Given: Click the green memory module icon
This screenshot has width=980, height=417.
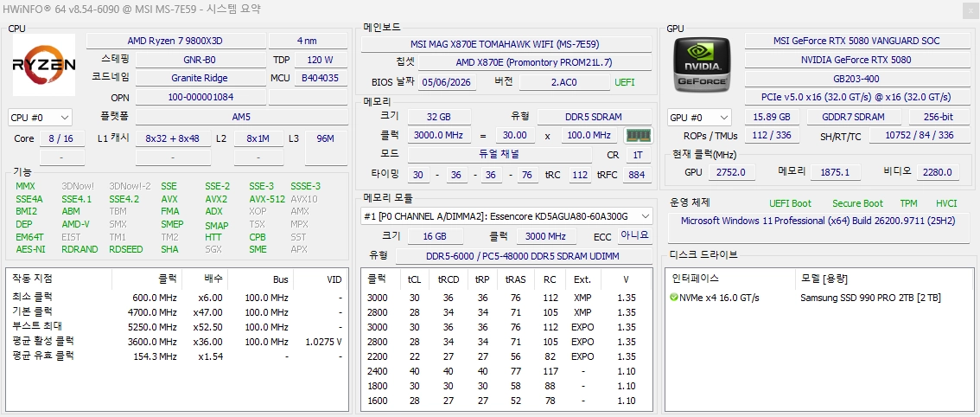Looking at the screenshot, I should [x=638, y=135].
